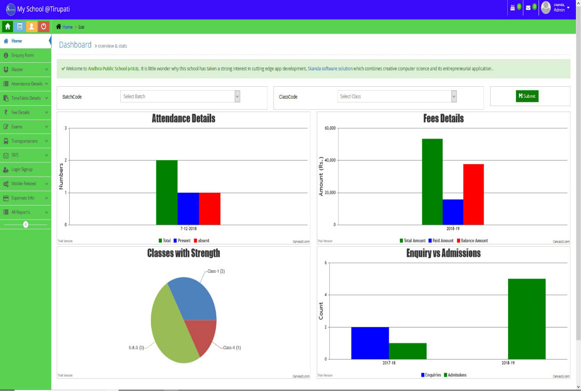Toggle Paid Amount series in Fees legend

pos(441,241)
